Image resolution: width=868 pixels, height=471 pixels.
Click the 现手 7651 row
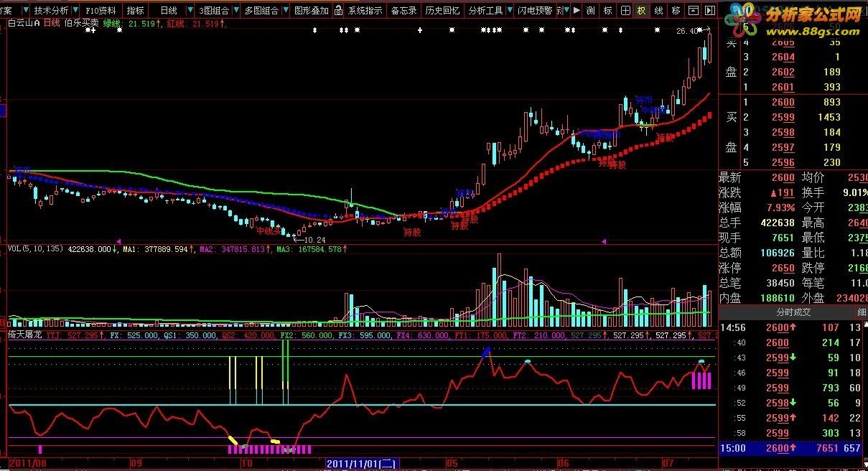click(757, 238)
